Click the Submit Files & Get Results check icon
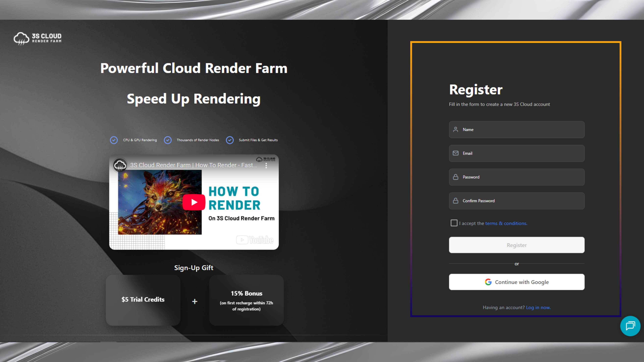 click(x=230, y=140)
